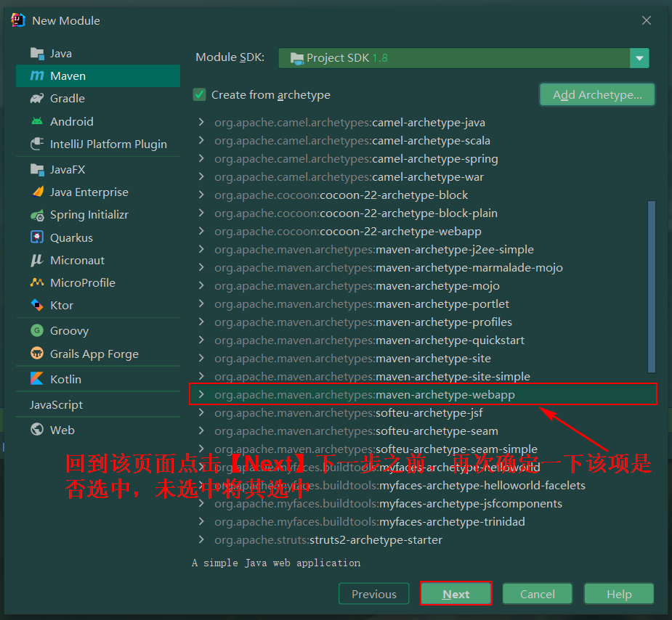
Task: Select the Quarkus module icon
Action: (37, 237)
